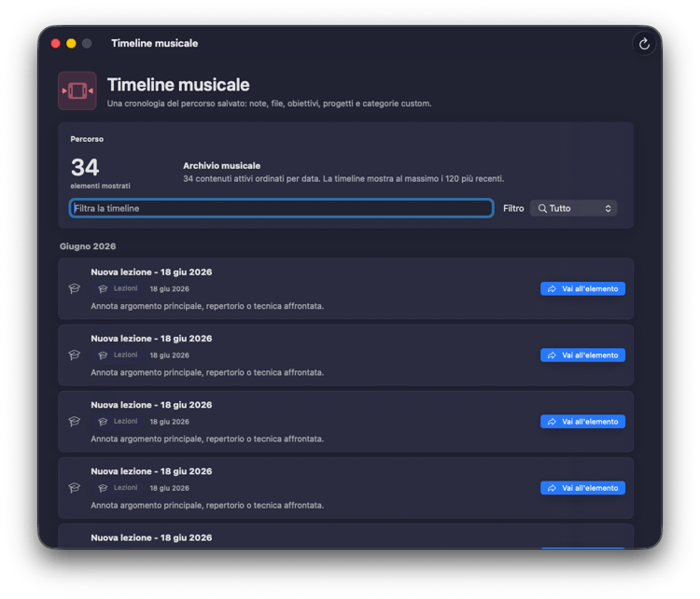Click the 'Lezioni' tag in the second lesson card
This screenshot has height=599, width=700.
[x=118, y=355]
